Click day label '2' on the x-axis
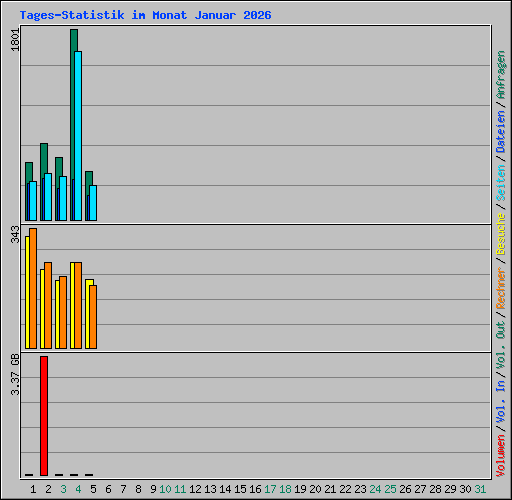 (48, 489)
